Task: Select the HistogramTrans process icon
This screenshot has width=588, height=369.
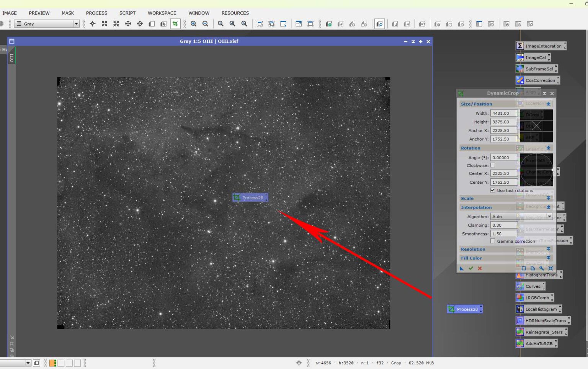Action: (541, 275)
